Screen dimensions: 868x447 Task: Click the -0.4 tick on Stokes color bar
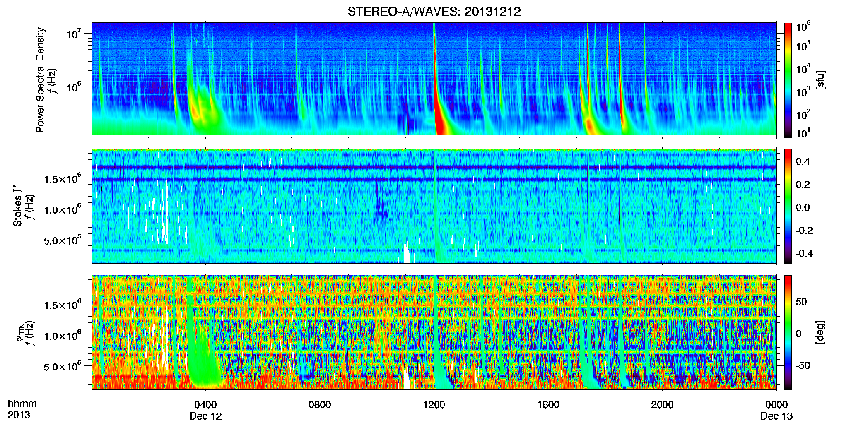click(804, 253)
